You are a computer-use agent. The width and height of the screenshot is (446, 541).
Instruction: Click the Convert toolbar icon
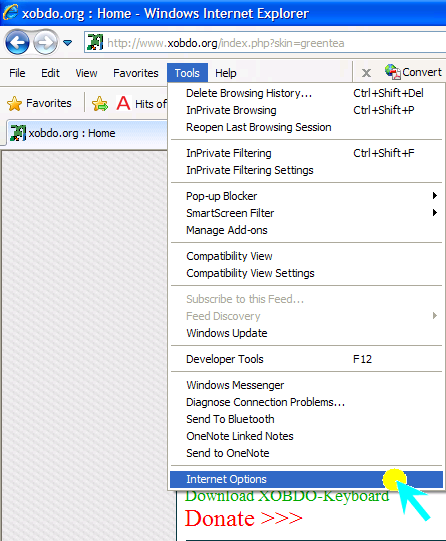click(x=393, y=72)
